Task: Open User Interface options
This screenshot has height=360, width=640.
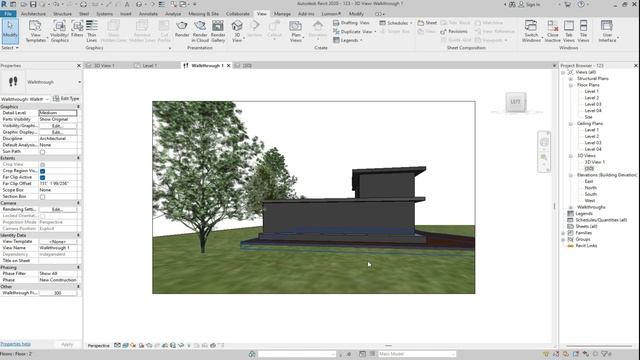Action: point(607,31)
